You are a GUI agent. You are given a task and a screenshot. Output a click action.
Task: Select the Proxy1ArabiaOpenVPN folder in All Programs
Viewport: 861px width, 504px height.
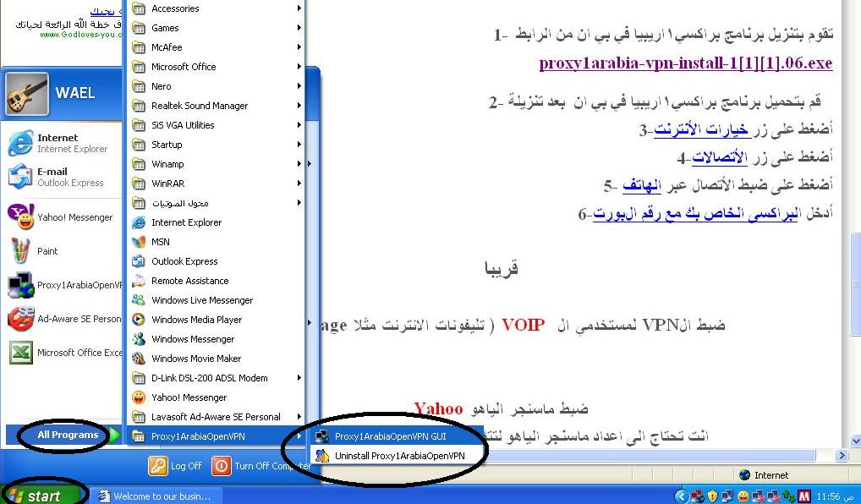217,436
